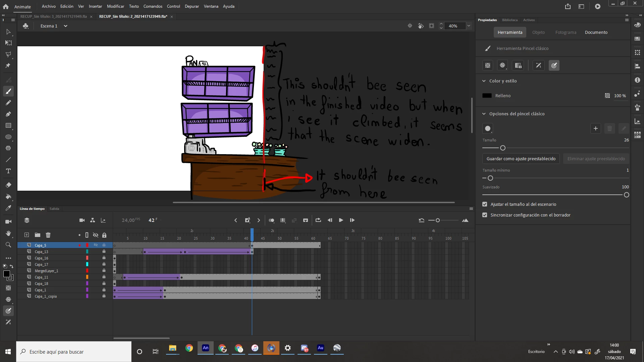644x362 pixels.
Task: Click Guardar como ajuste preestablecido button
Action: pyautogui.click(x=521, y=159)
